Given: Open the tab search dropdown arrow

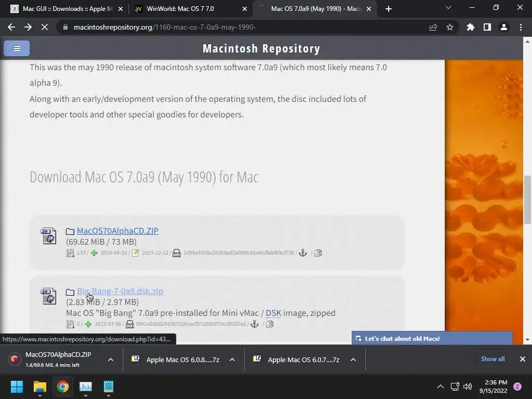Looking at the screenshot, I should (x=448, y=8).
